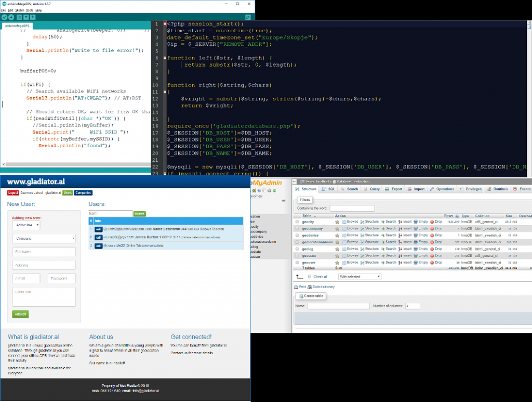Click the new table Name input field
The height and width of the screenshot is (402, 532).
[339, 306]
